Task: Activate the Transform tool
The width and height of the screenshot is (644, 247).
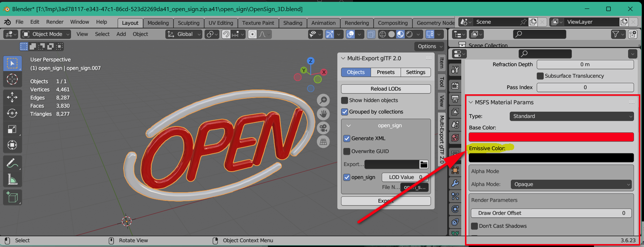Action: click(x=12, y=145)
